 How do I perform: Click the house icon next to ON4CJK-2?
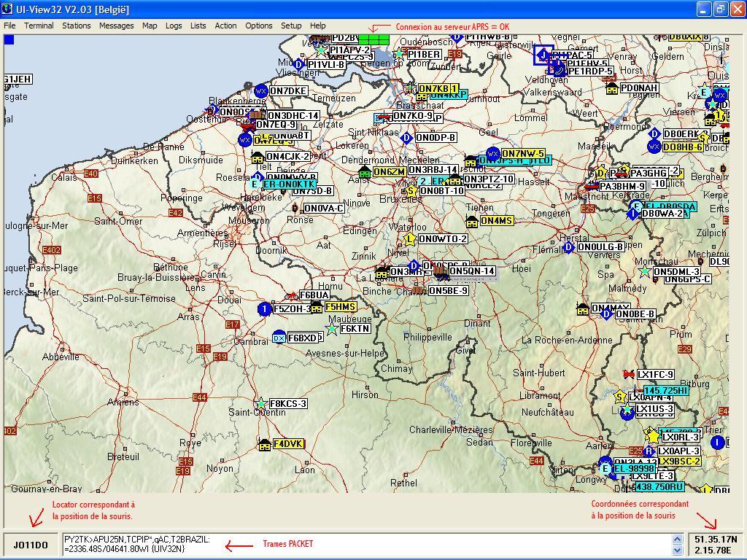258,157
